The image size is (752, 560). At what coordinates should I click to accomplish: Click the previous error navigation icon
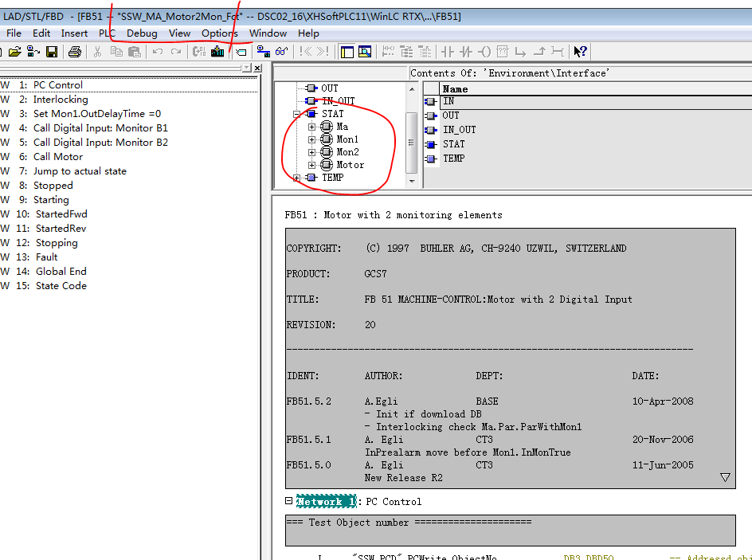tap(305, 52)
